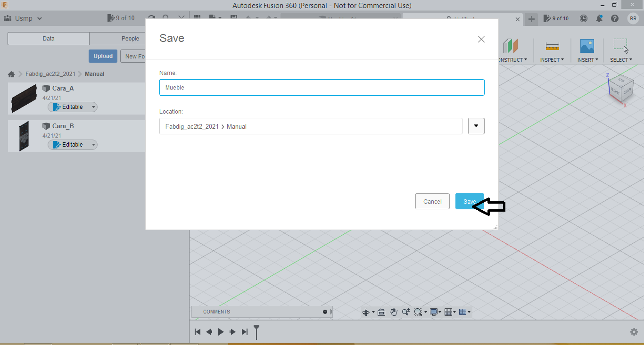Click the Select tool icon
Image resolution: width=644 pixels, height=346 pixels.
tap(621, 45)
